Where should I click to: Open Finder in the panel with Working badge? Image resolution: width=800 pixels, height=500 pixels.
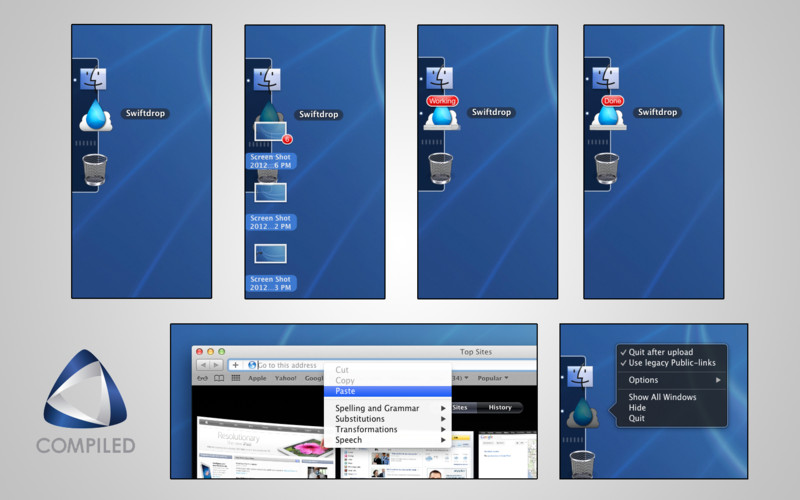pos(439,79)
